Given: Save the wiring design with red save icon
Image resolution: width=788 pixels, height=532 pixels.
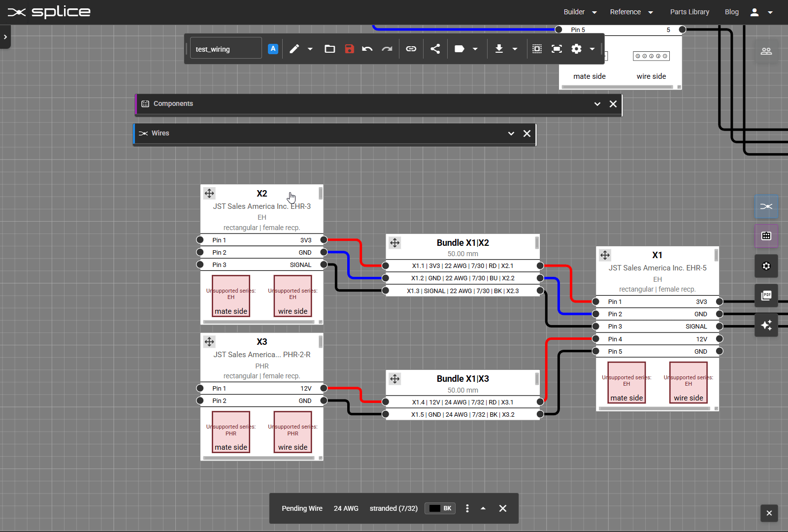Looking at the screenshot, I should tap(350, 49).
